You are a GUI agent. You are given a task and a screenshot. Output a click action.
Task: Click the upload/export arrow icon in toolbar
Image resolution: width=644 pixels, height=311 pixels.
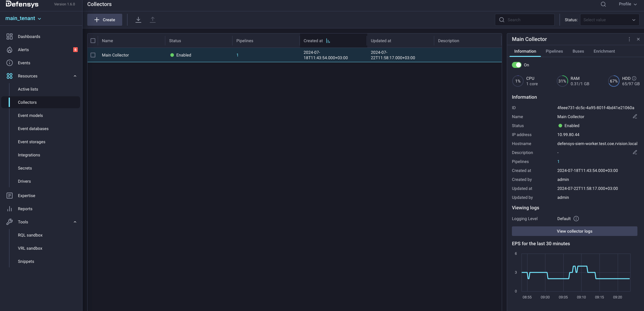(x=153, y=20)
